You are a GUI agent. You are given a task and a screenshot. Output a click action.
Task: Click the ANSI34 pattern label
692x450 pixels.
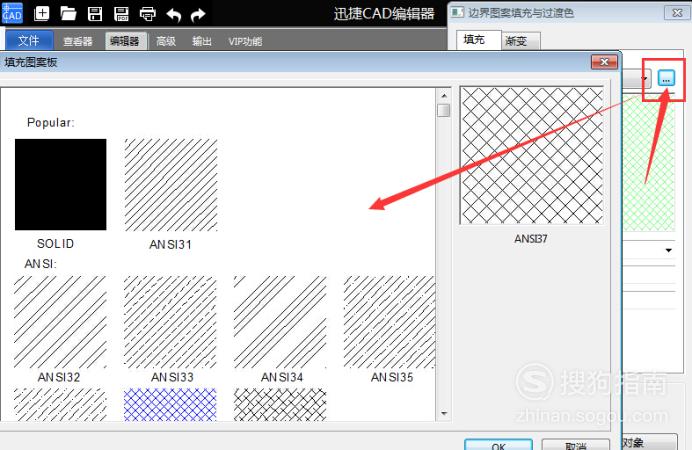point(282,377)
